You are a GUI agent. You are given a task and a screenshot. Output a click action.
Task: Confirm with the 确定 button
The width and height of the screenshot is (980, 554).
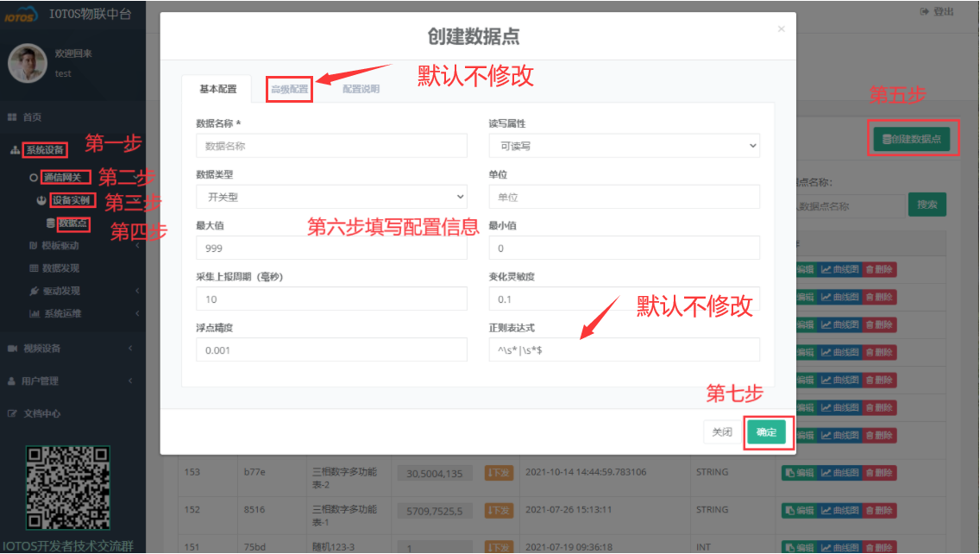(x=766, y=431)
